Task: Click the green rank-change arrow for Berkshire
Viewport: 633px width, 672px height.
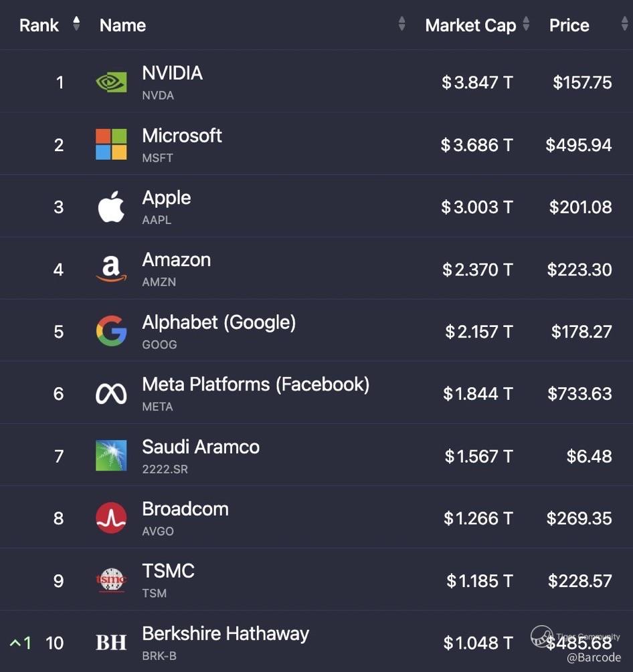Action: (x=15, y=643)
